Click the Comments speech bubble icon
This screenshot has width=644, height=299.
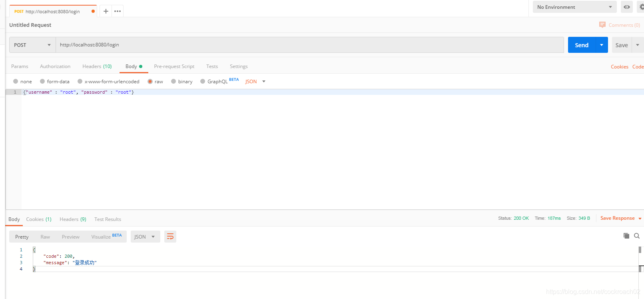602,25
